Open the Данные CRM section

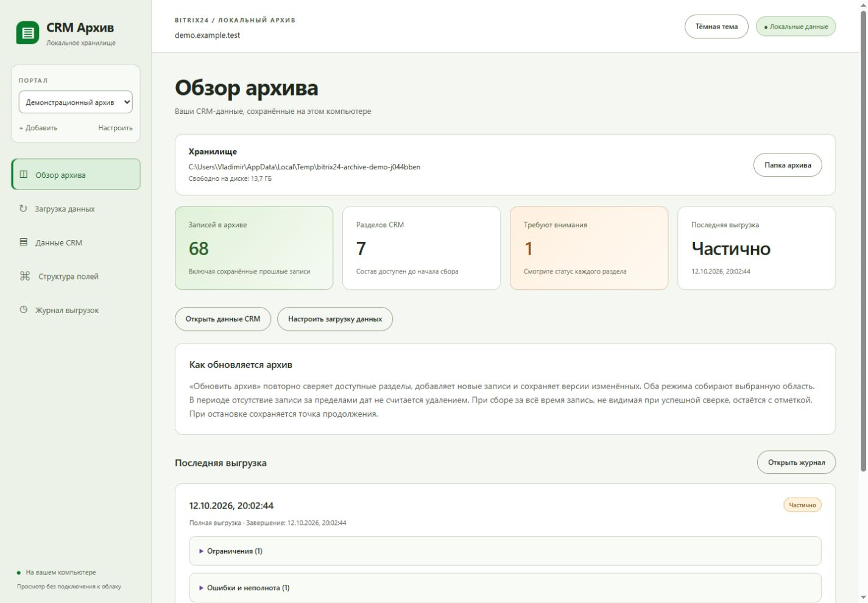click(x=76, y=242)
